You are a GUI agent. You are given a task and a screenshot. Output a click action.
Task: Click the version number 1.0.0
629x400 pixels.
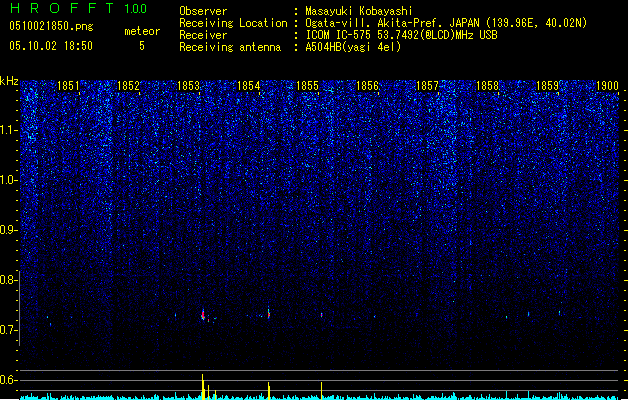(x=136, y=9)
